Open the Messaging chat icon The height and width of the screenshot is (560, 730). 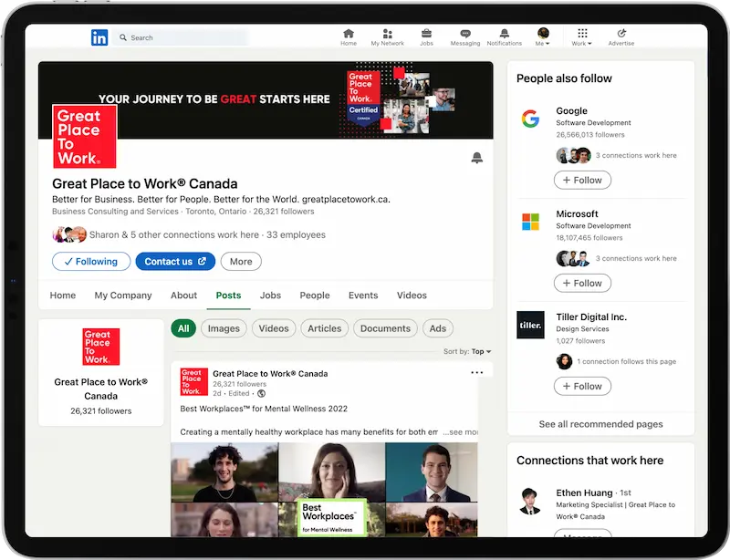point(465,37)
